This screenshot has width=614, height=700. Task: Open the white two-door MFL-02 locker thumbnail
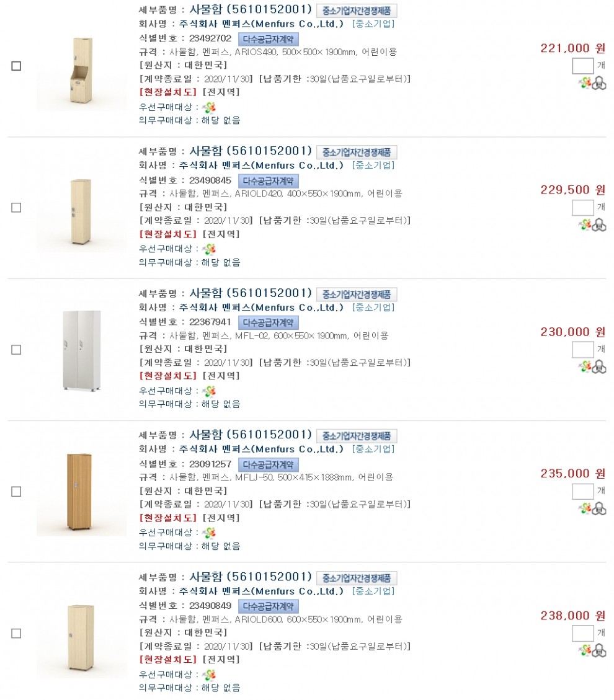click(x=81, y=350)
